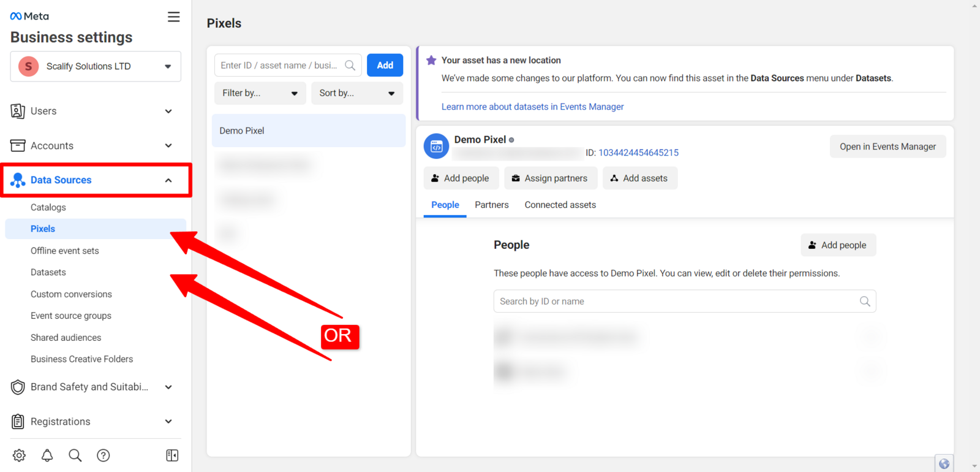980x472 pixels.
Task: Click the blue Add button
Action: point(385,65)
